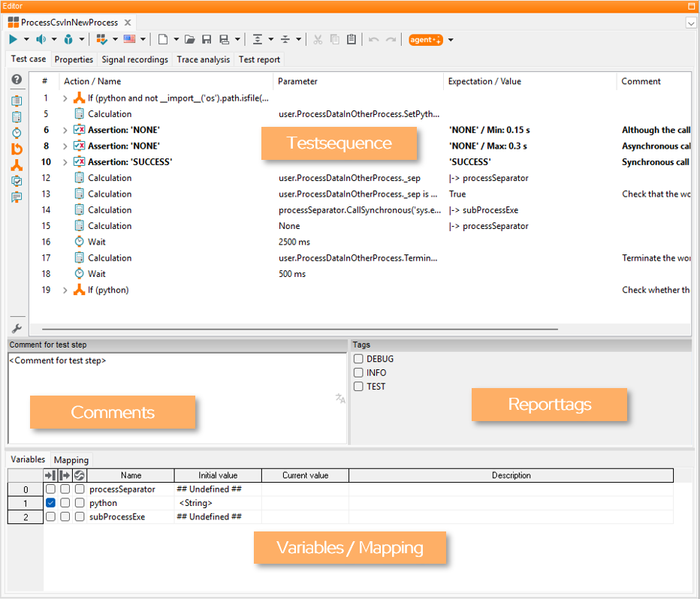Click the translate icon in comment box
Image resolution: width=700 pixels, height=599 pixels.
[x=340, y=399]
